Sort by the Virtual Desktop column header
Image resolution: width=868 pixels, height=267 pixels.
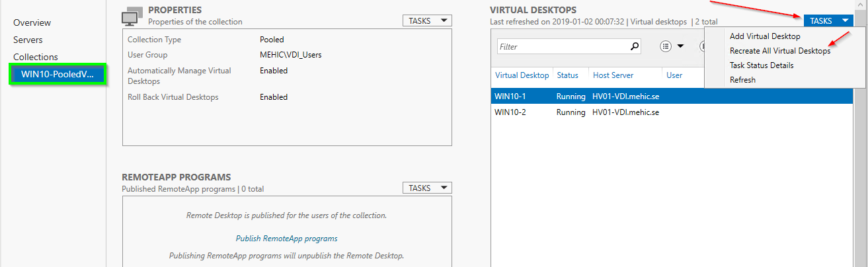[x=522, y=75]
